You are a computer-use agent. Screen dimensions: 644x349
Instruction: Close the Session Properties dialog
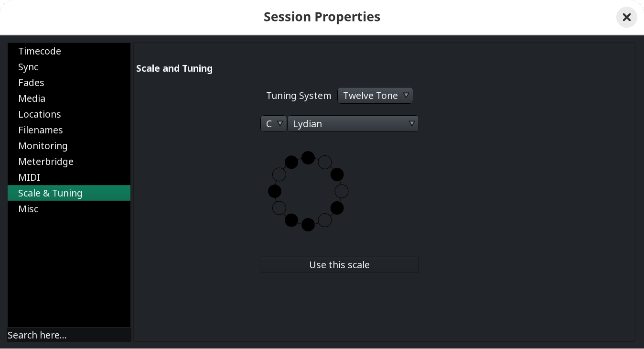coord(627,17)
